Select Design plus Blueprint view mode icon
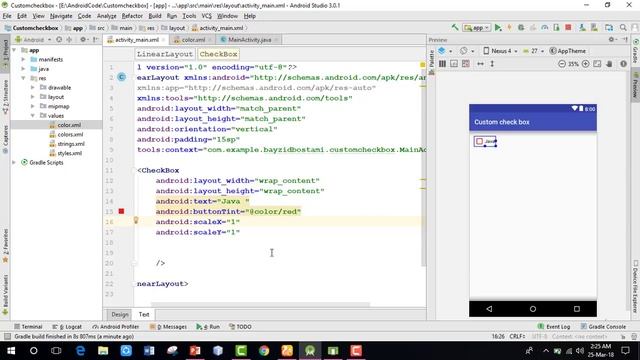Viewport: 640px width, 360px height. [x=466, y=64]
